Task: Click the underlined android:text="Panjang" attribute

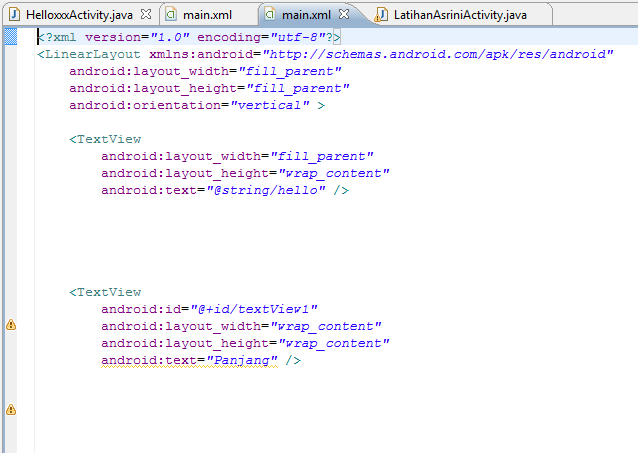Action: tap(189, 361)
